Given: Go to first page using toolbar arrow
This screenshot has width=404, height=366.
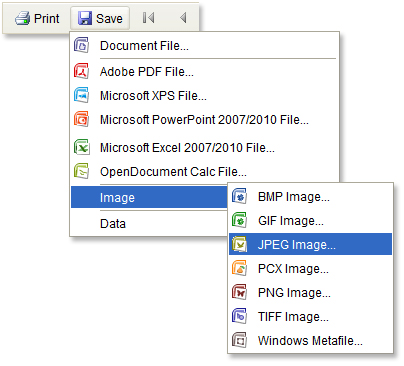Looking at the screenshot, I should click(x=148, y=18).
